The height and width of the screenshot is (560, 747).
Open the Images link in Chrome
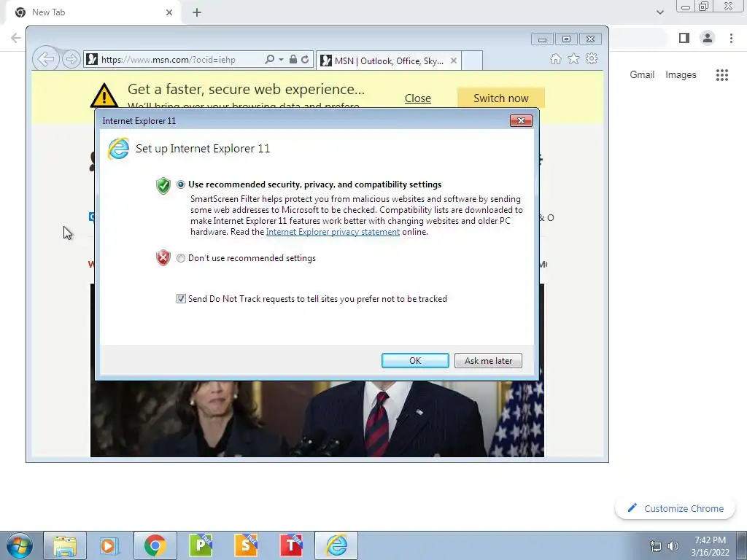point(681,75)
